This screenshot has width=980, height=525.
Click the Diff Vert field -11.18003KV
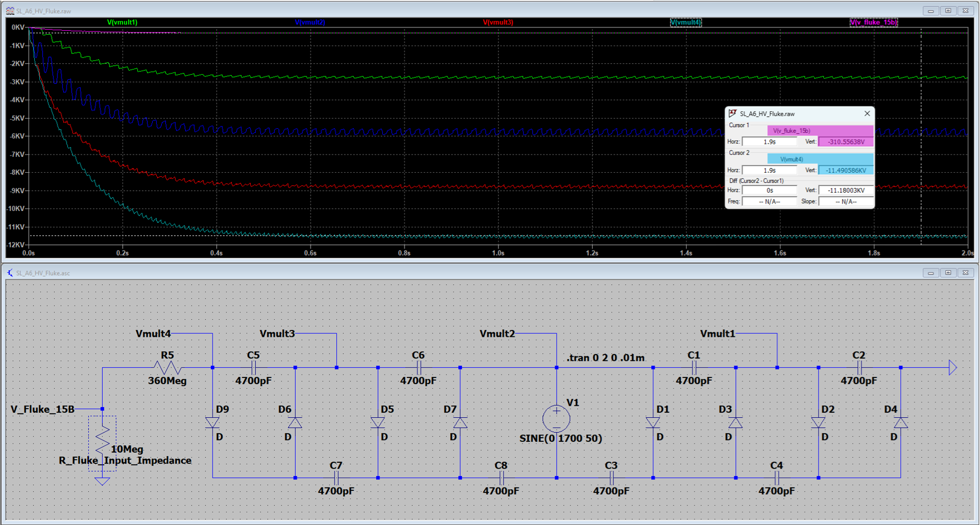846,190
